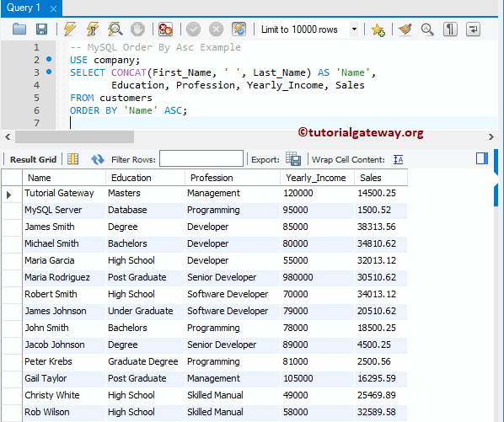The height and width of the screenshot is (422, 504).
Task: Save snippet with star plus icon
Action: click(378, 29)
